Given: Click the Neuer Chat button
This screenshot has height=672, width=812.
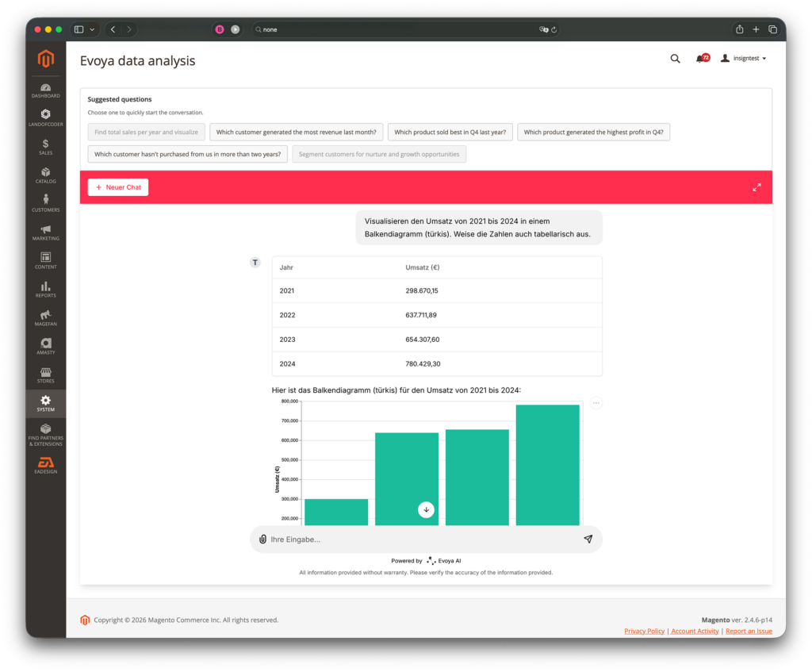Looking at the screenshot, I should click(117, 187).
